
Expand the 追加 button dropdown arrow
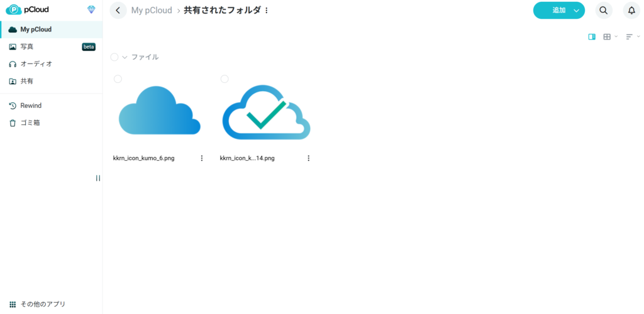click(576, 11)
